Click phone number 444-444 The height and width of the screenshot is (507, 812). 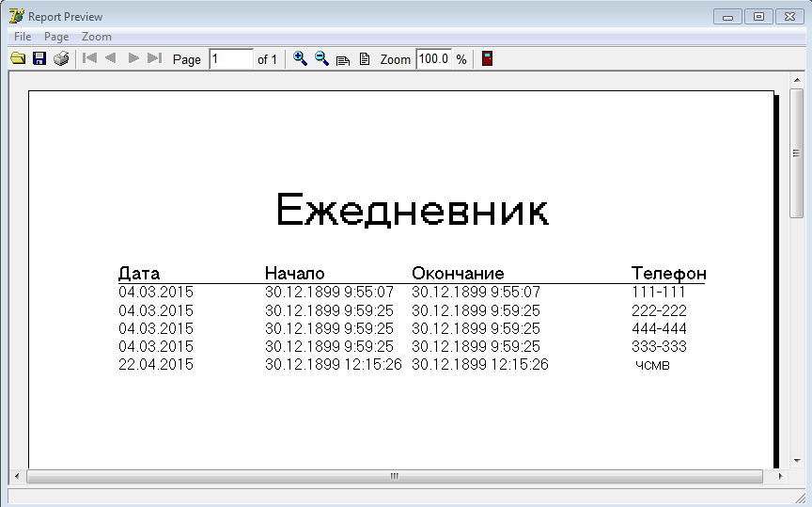(659, 328)
